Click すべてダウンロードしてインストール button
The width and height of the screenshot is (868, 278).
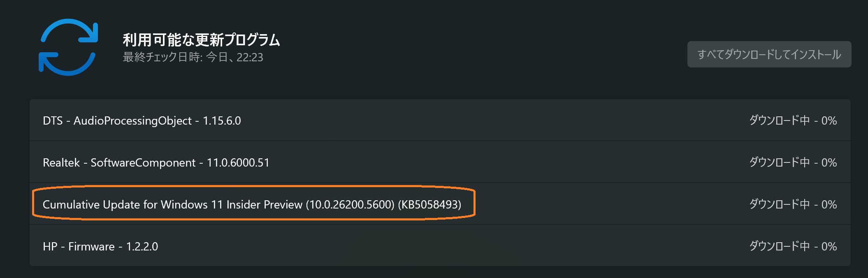769,54
